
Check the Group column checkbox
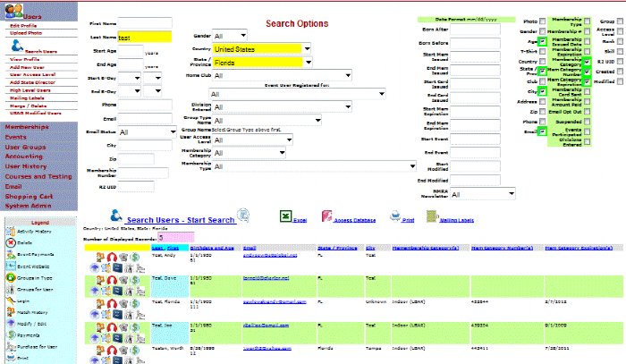pyautogui.click(x=620, y=21)
